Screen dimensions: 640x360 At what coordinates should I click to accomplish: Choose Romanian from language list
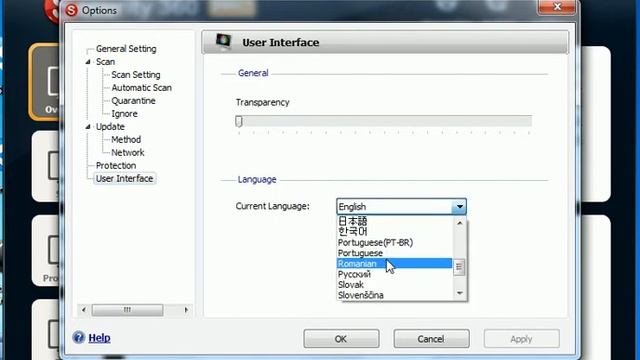click(394, 264)
